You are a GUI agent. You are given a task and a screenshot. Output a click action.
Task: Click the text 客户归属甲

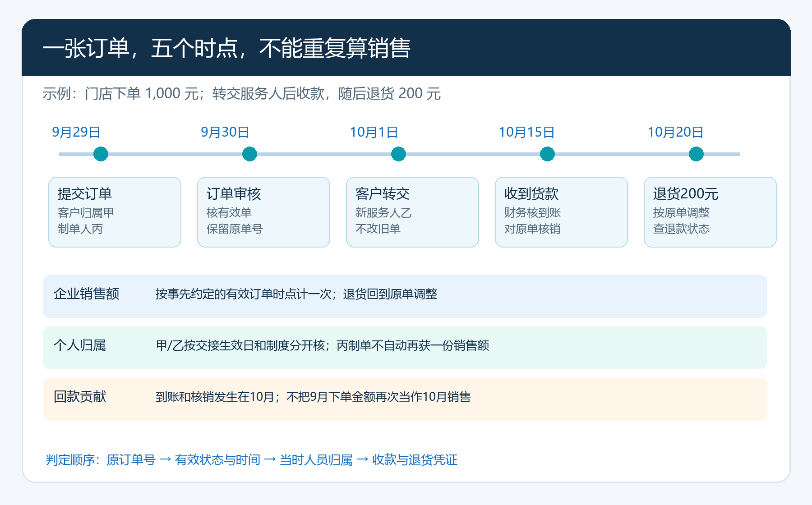pyautogui.click(x=86, y=212)
